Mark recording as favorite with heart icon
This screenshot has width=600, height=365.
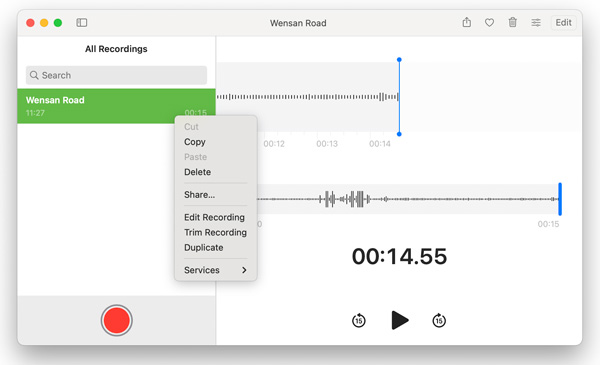(x=489, y=23)
